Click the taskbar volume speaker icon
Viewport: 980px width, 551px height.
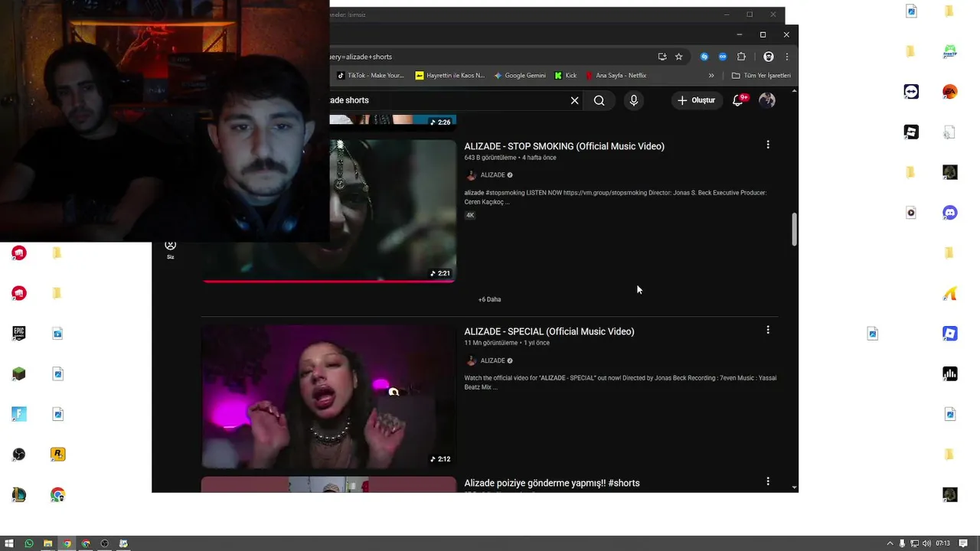927,543
